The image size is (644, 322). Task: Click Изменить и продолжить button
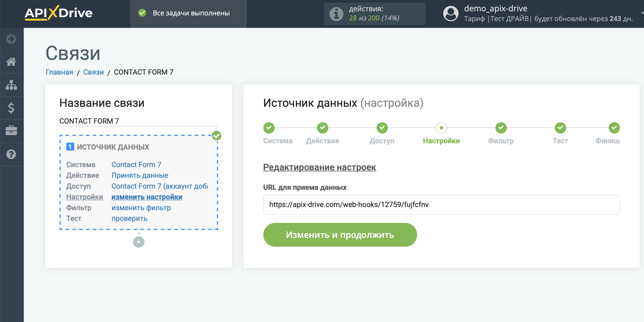click(x=340, y=235)
